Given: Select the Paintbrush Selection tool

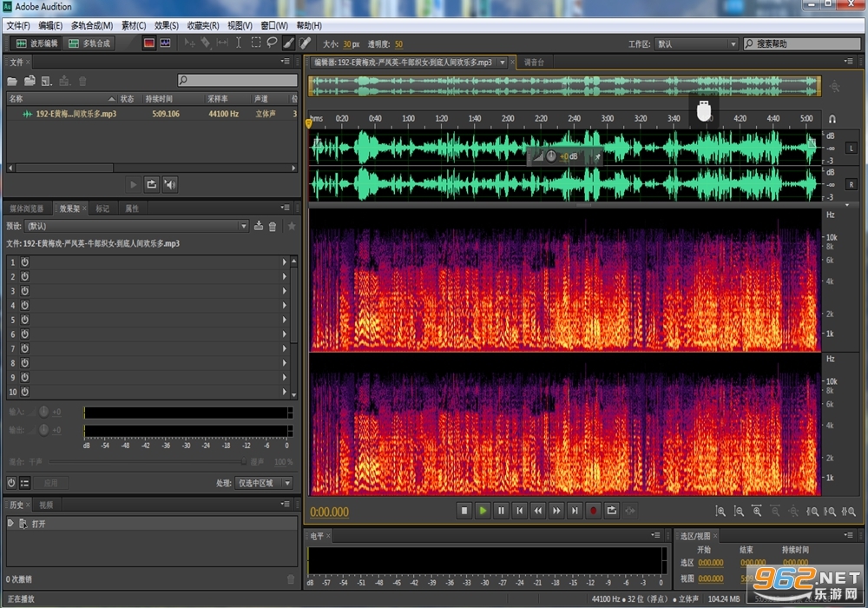Looking at the screenshot, I should [288, 43].
